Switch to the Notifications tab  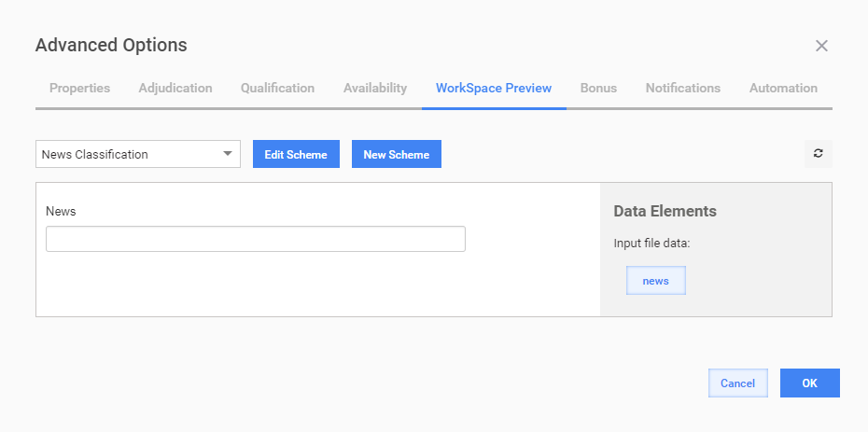click(683, 88)
